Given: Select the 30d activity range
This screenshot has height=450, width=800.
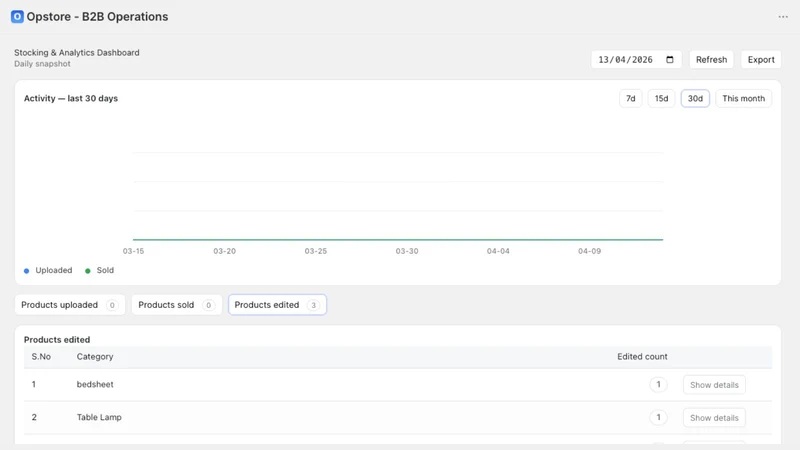Looking at the screenshot, I should tap(695, 98).
